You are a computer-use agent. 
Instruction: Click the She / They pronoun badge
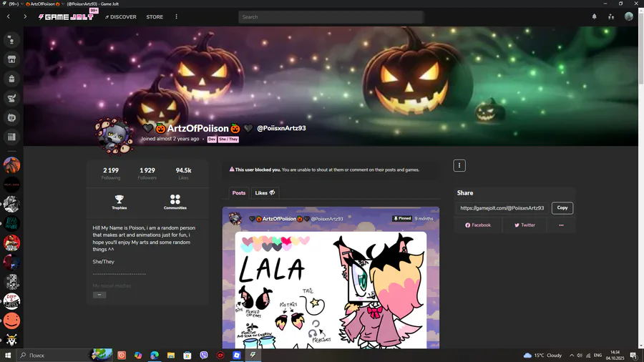228,139
